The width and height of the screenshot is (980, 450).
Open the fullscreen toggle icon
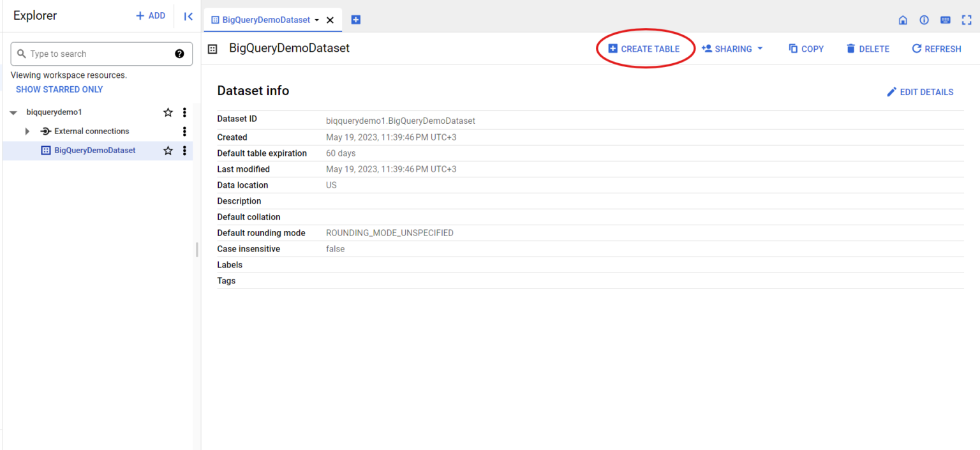tap(966, 20)
